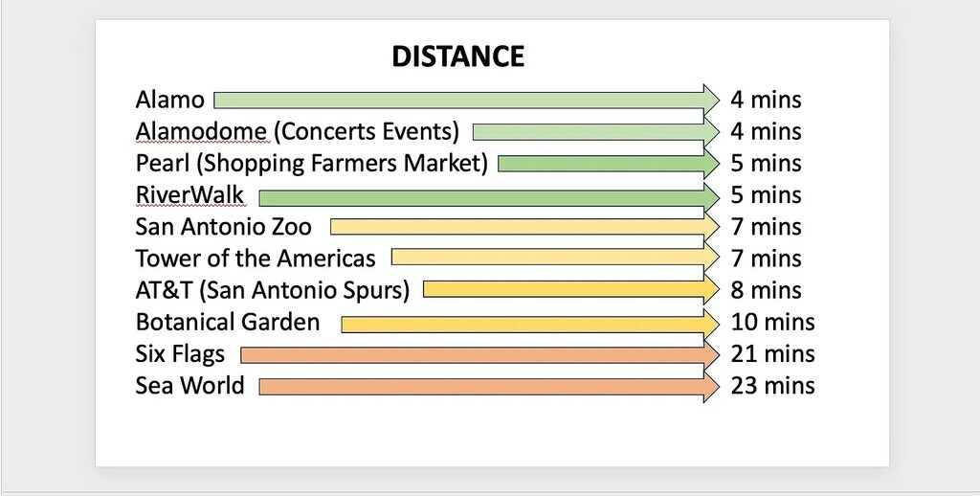
Task: Click the 10 mins label
Action: pyautogui.click(x=773, y=322)
